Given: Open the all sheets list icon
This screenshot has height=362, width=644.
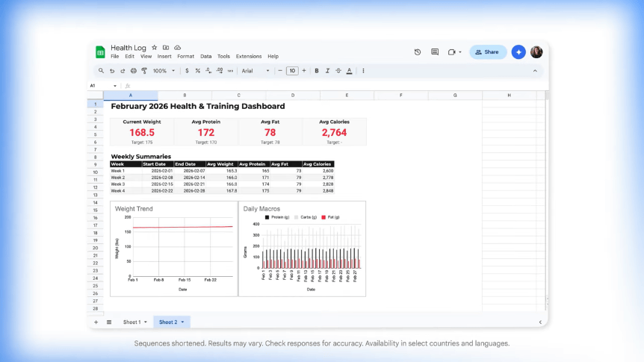Looking at the screenshot, I should [109, 322].
